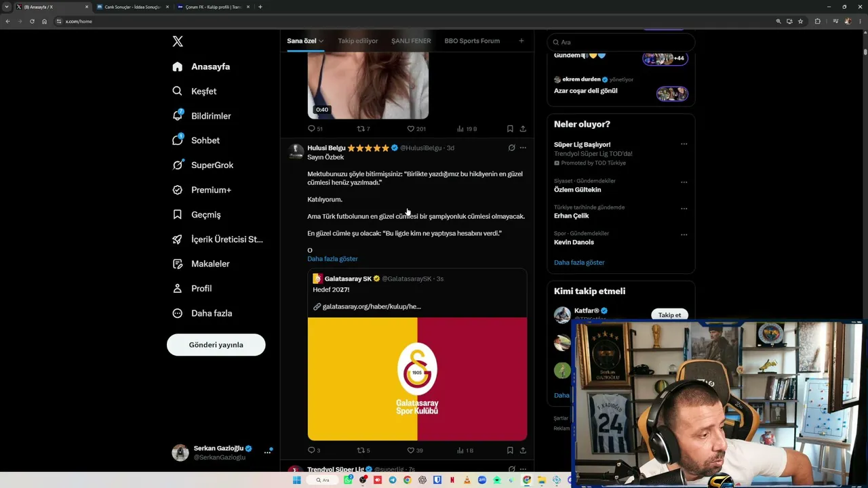Switch to Takip ediliyor tab
Viewport: 868px width, 488px height.
click(x=358, y=41)
